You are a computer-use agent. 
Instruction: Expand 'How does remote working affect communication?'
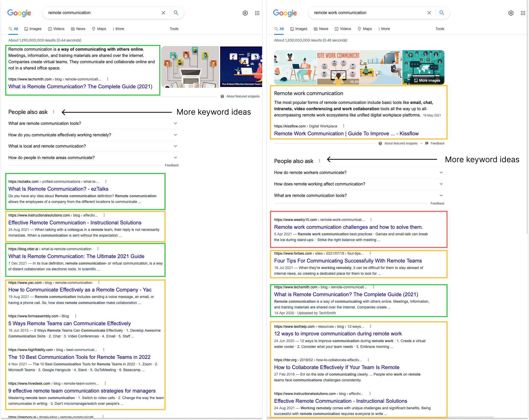click(x=441, y=184)
